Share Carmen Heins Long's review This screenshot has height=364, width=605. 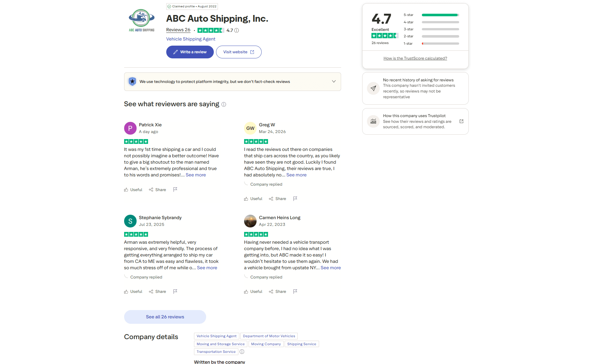[x=277, y=292]
